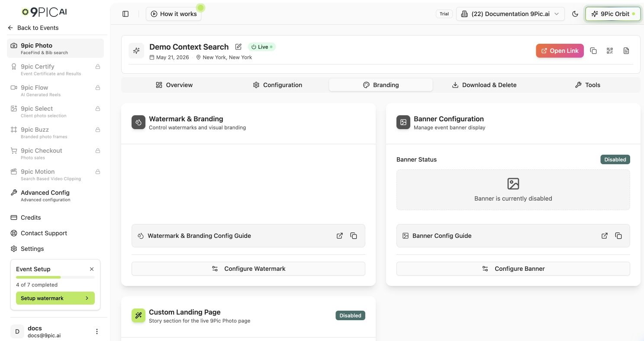The width and height of the screenshot is (644, 341).
Task: Click the Configure Banner button
Action: (513, 269)
